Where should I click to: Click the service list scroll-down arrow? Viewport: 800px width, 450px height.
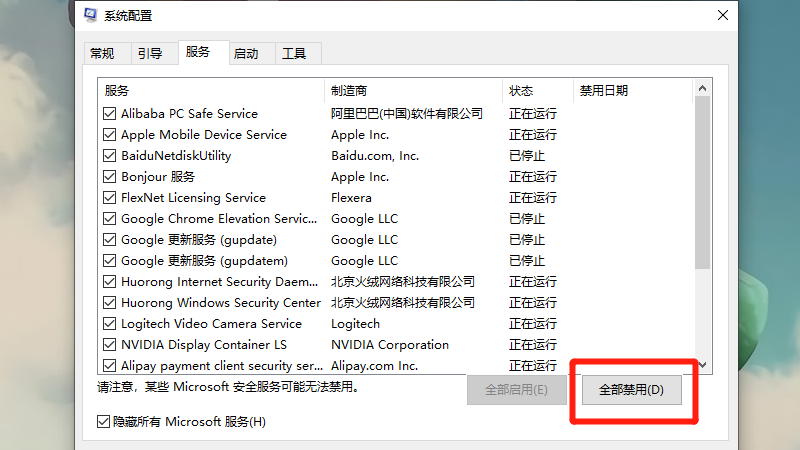pyautogui.click(x=702, y=365)
